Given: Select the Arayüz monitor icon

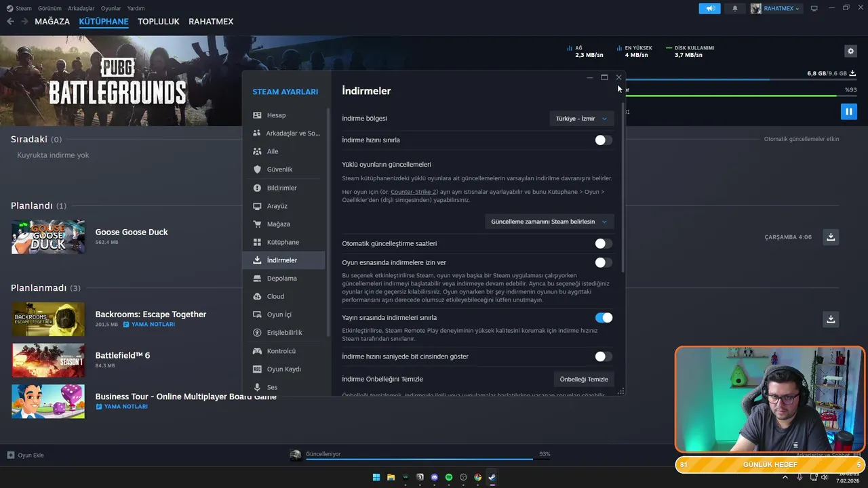Looking at the screenshot, I should [x=257, y=206].
